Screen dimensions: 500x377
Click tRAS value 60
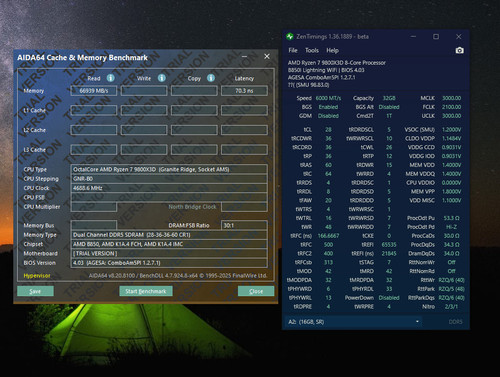(x=328, y=165)
